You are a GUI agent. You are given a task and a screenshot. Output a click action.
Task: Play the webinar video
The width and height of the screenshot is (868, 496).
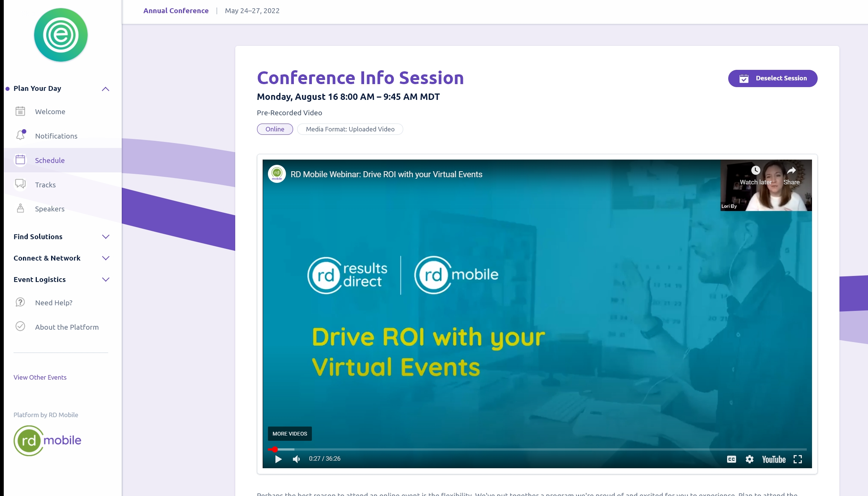(278, 459)
